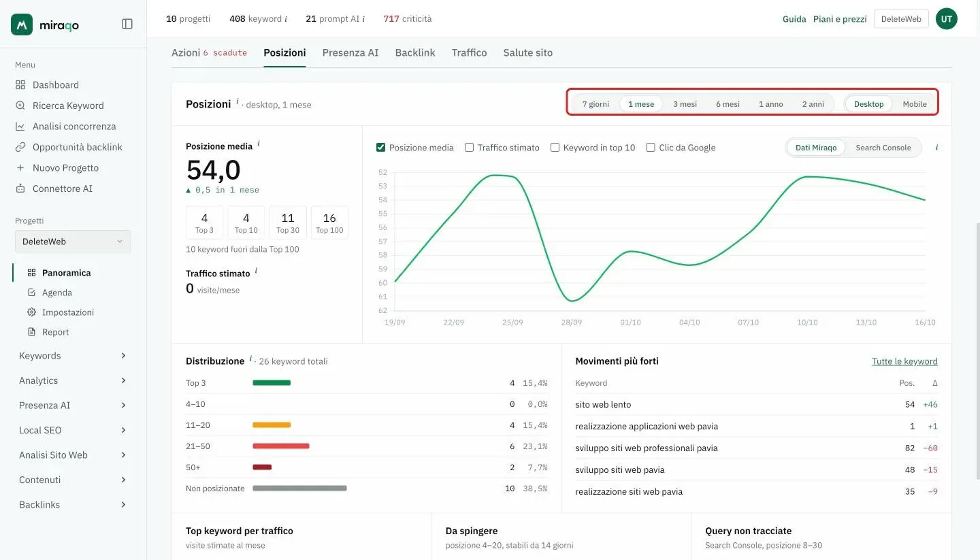Open the DeleteWeb project dropdown
The image size is (980, 560).
point(73,242)
